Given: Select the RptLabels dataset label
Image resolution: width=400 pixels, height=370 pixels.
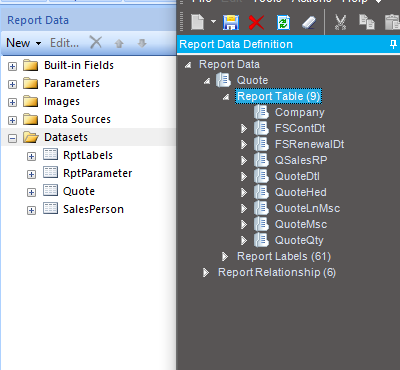Looking at the screenshot, I should (88, 155).
